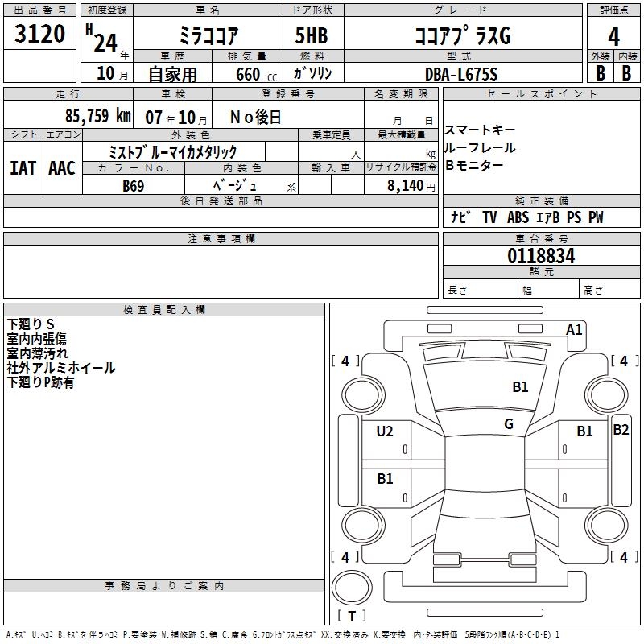Select the fuel type ガソリン

[312, 73]
